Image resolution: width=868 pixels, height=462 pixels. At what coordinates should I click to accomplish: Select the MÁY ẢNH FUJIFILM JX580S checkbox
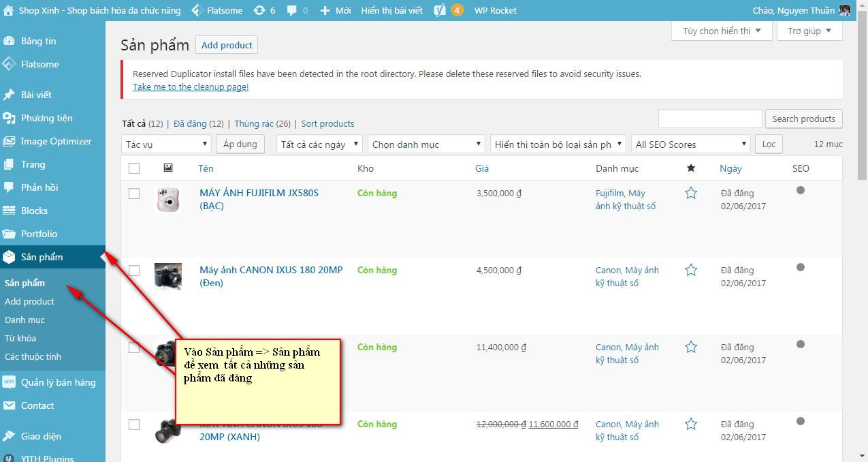click(x=134, y=194)
